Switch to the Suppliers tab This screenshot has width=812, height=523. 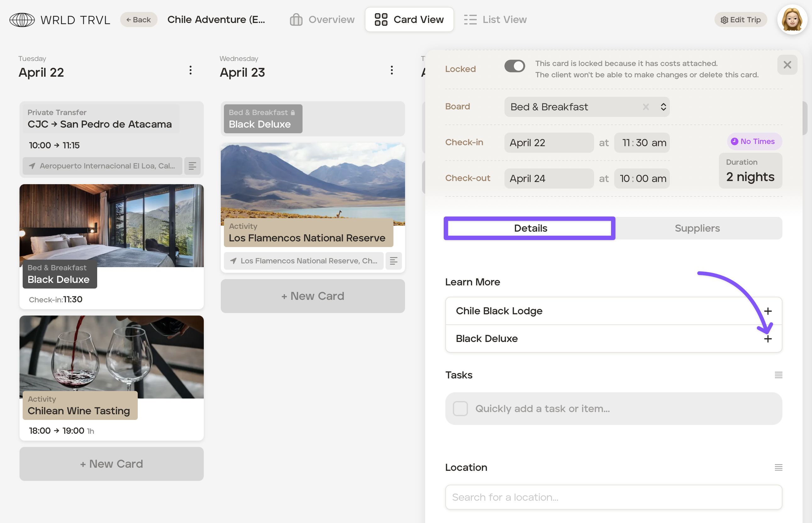(x=697, y=228)
